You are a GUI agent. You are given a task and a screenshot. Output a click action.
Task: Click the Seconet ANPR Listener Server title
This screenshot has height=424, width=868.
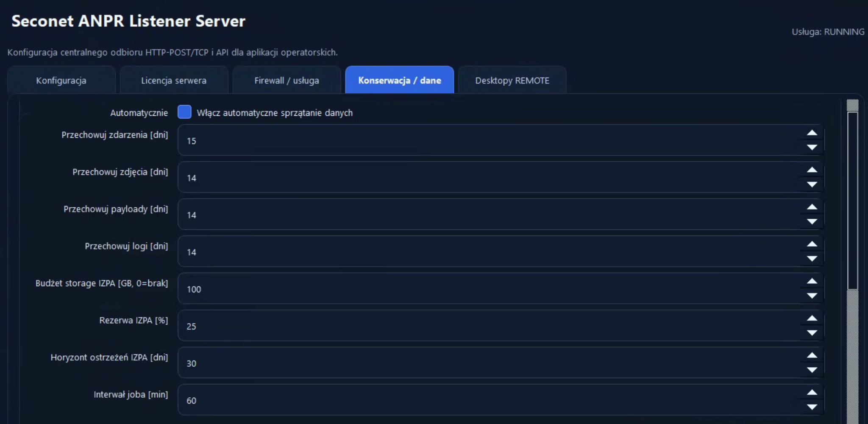tap(128, 21)
